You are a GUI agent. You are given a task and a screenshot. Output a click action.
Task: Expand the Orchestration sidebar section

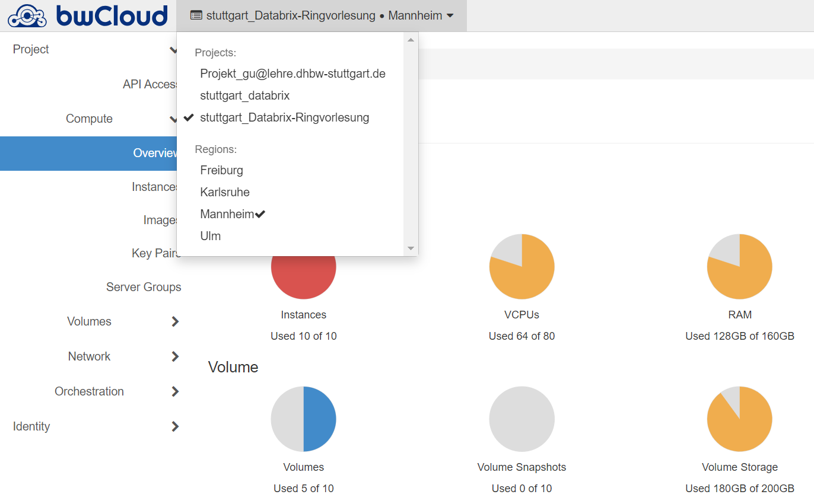click(174, 391)
